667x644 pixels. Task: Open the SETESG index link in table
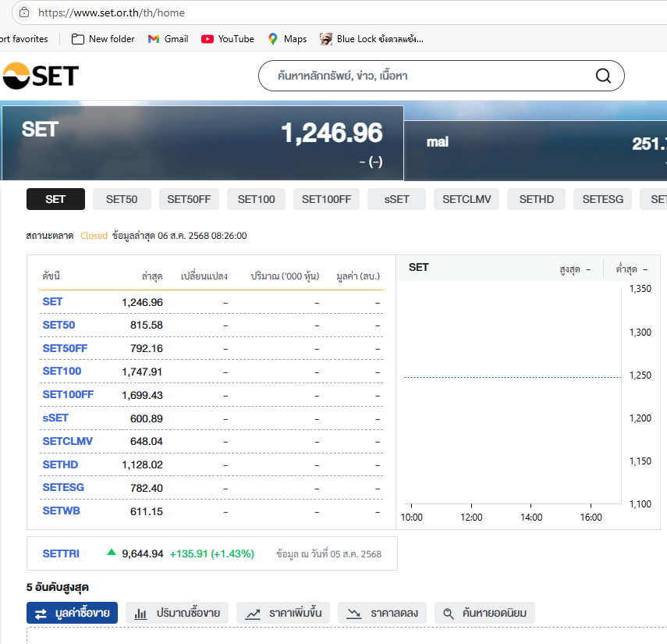click(x=63, y=487)
